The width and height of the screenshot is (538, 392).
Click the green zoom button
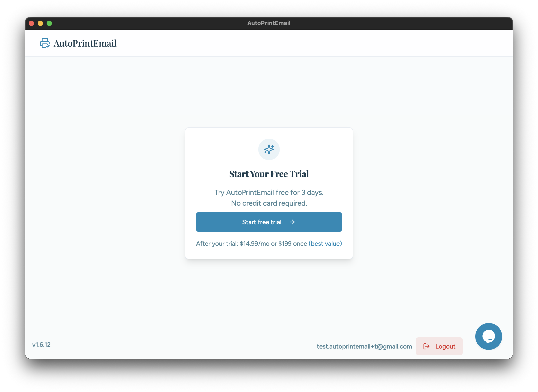coord(49,23)
